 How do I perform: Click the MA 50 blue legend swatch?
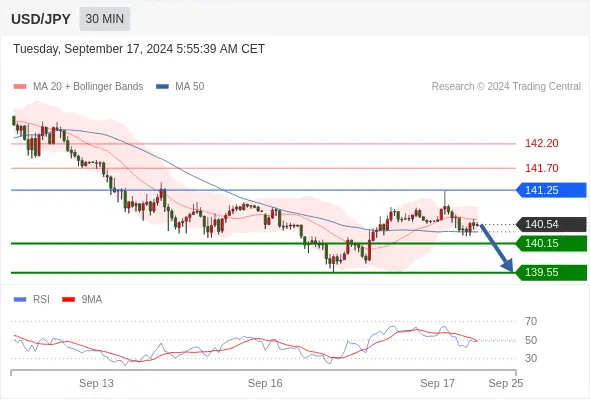162,87
